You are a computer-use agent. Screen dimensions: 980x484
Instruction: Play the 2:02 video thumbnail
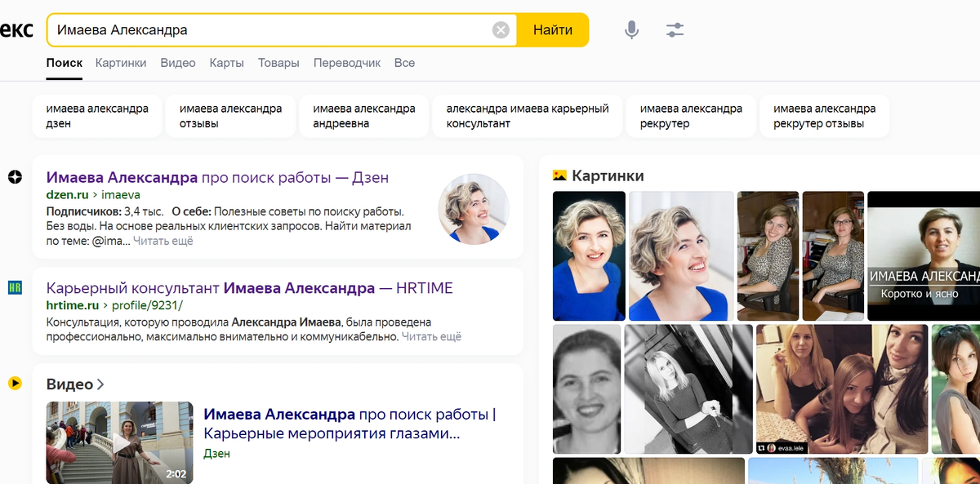119,442
